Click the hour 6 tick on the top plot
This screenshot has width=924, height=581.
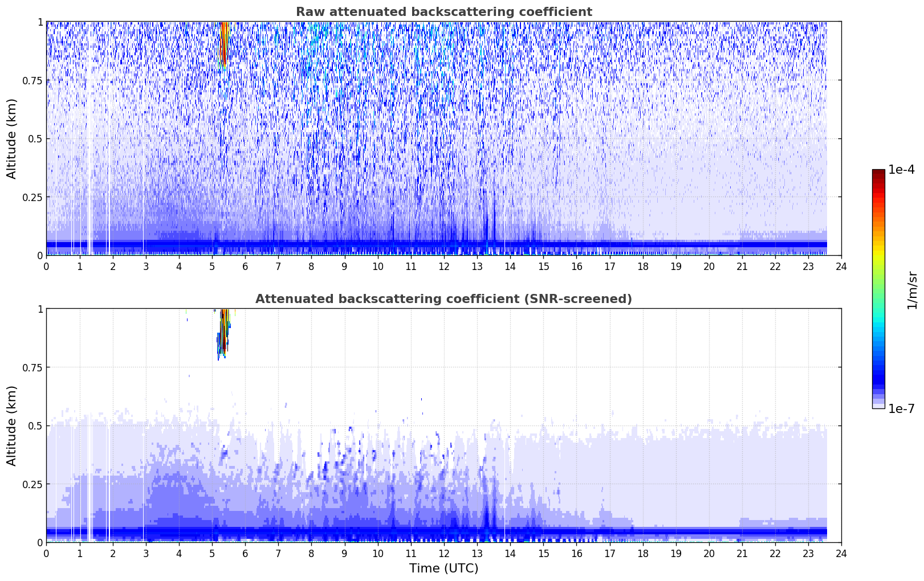pos(245,267)
